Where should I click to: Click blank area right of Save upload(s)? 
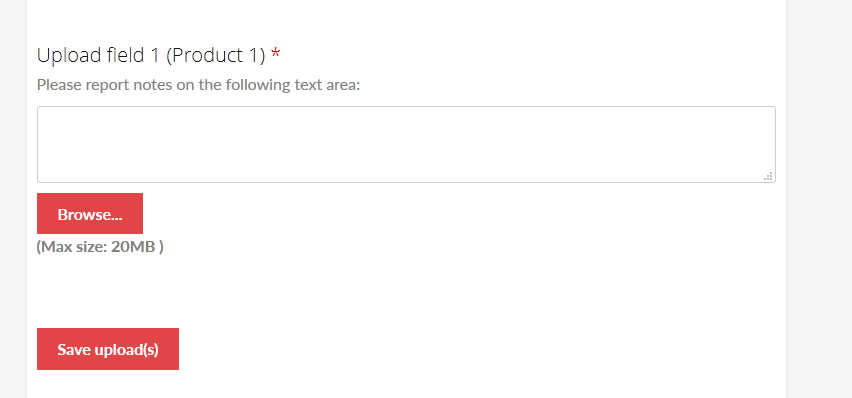pos(478,349)
